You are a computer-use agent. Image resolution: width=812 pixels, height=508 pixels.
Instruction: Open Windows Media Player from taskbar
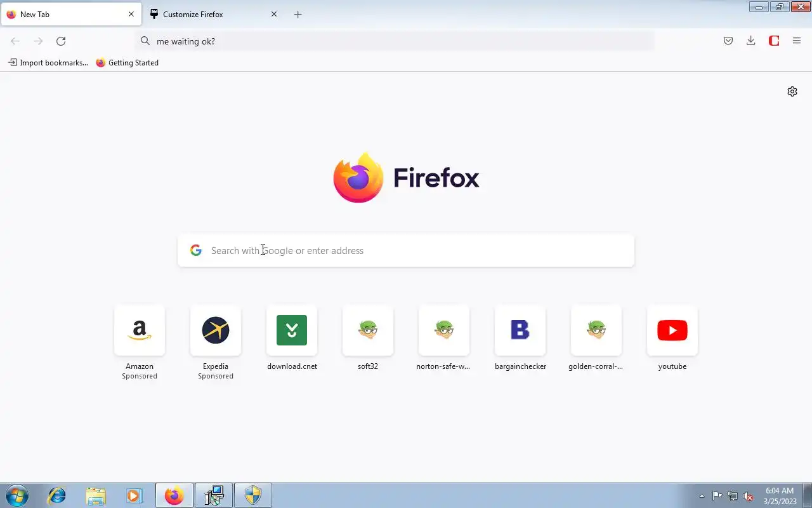click(134, 495)
